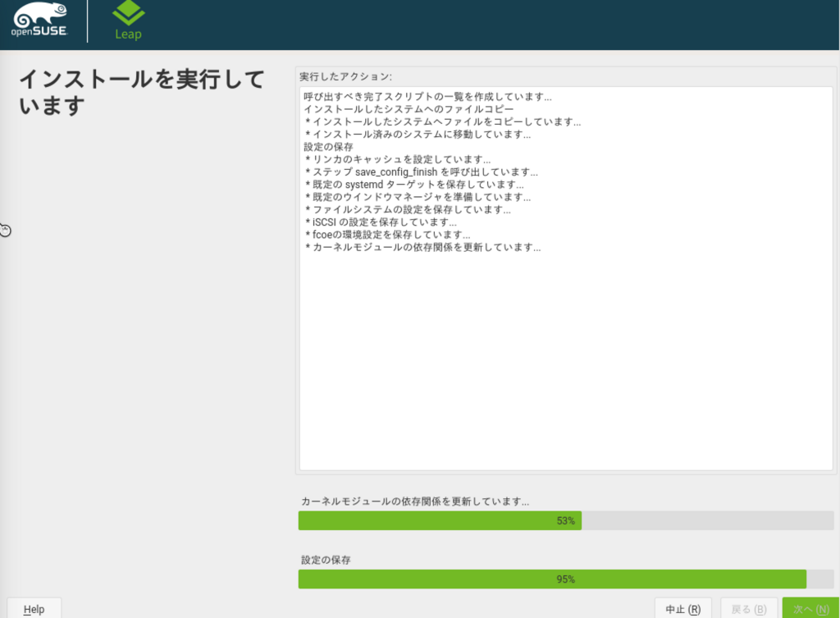840x618 pixels.
Task: Click the 設定の保存 label above 95% bar
Action: [326, 560]
